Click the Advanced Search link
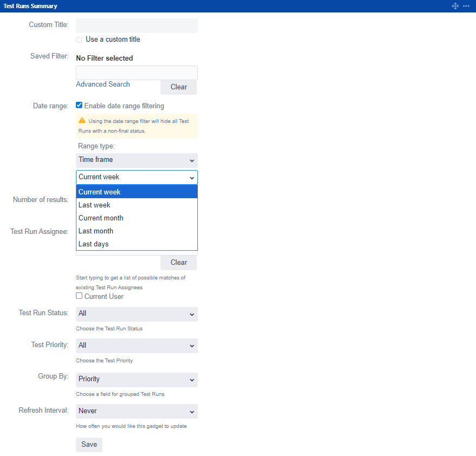 coord(103,84)
